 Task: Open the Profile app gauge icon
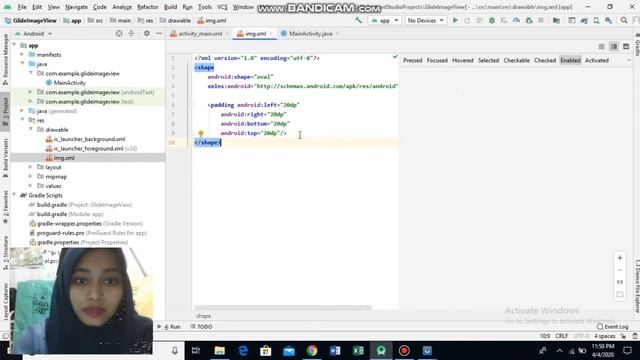(516, 20)
